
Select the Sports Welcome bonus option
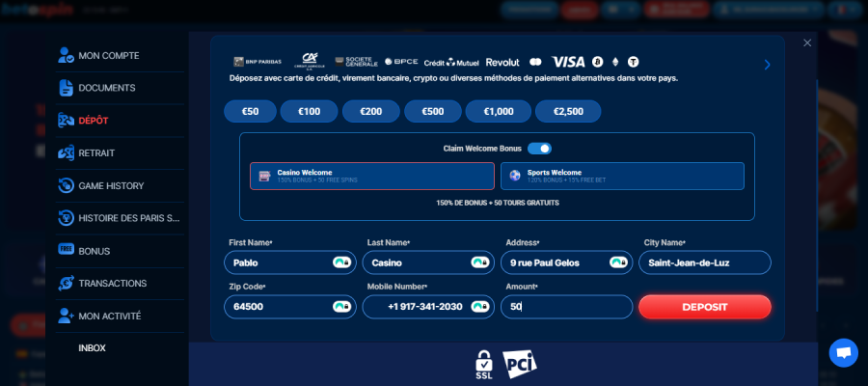(622, 176)
